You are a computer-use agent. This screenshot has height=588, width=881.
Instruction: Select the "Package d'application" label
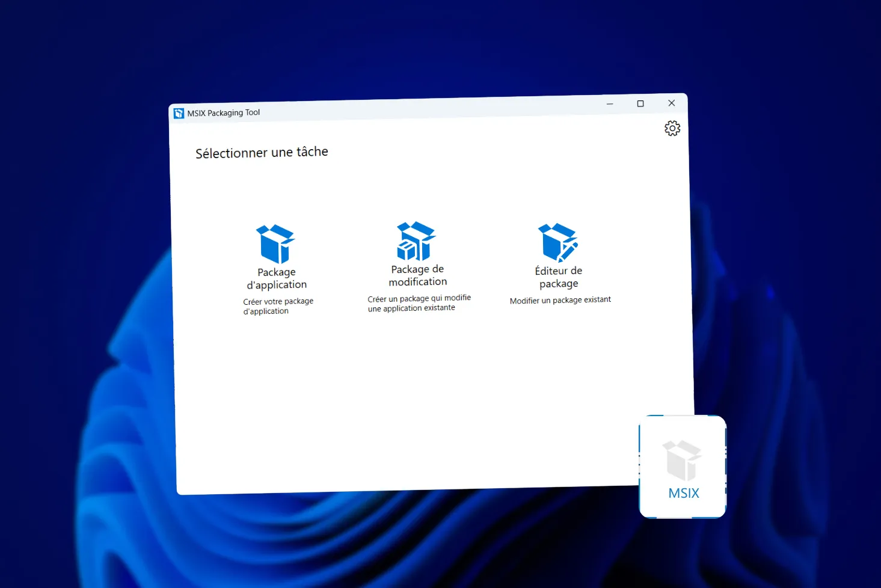pos(277,278)
